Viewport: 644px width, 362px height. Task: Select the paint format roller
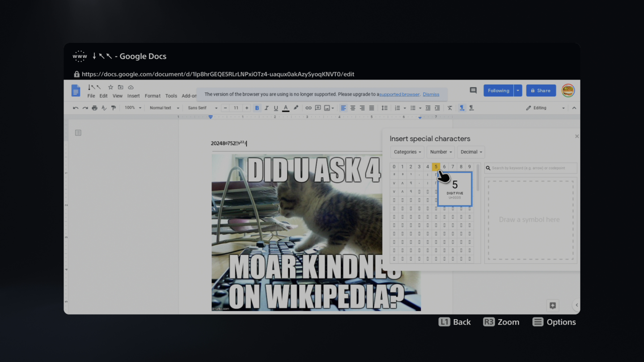click(x=114, y=108)
